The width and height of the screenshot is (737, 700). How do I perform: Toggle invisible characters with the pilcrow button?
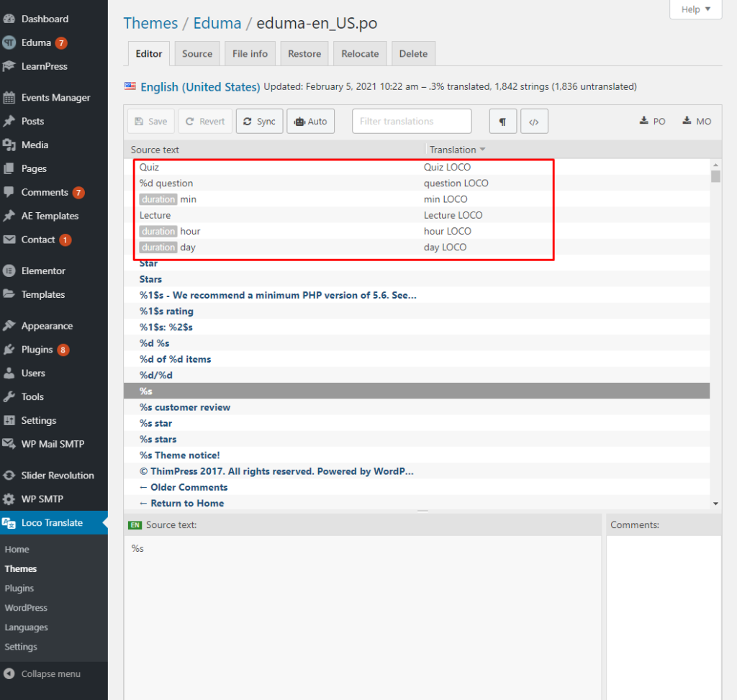[x=502, y=121]
